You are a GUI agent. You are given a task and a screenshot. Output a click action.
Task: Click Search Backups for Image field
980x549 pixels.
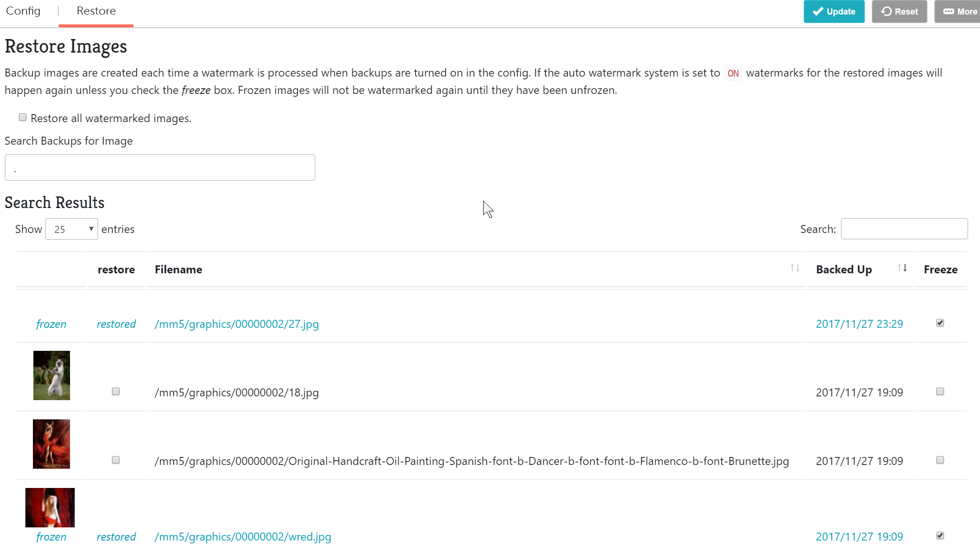(160, 168)
